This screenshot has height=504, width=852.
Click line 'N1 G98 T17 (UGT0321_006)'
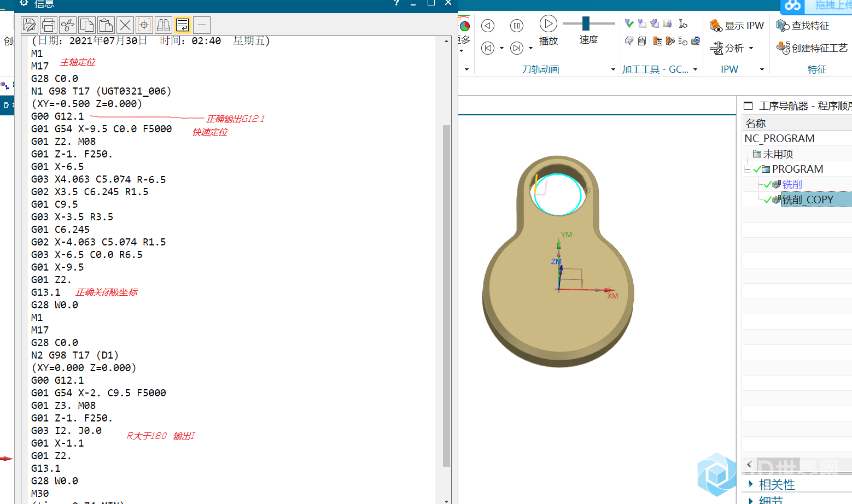click(101, 91)
